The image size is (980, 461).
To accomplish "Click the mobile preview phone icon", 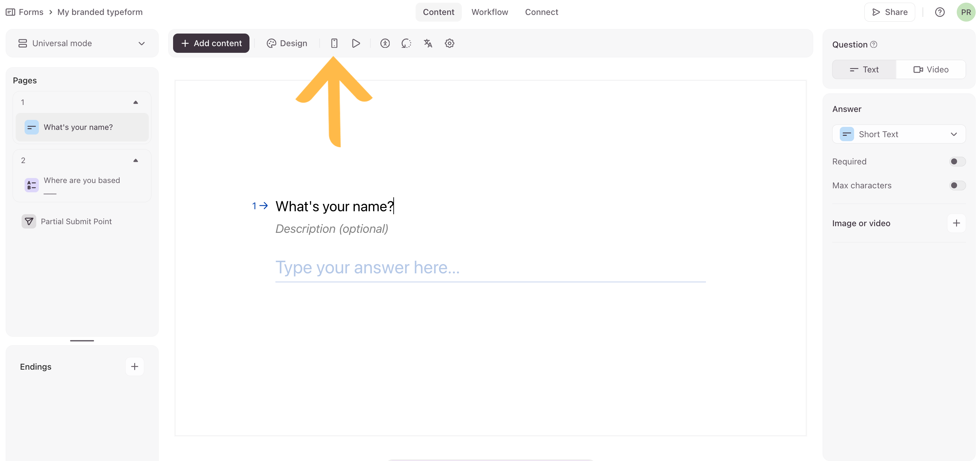I will [334, 44].
